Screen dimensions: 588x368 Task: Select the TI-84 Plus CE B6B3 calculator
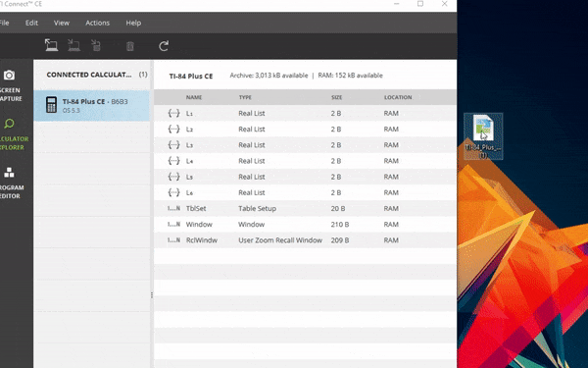91,105
